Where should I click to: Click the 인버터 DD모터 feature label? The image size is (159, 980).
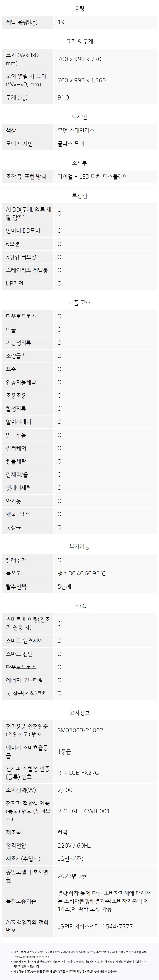click(23, 230)
